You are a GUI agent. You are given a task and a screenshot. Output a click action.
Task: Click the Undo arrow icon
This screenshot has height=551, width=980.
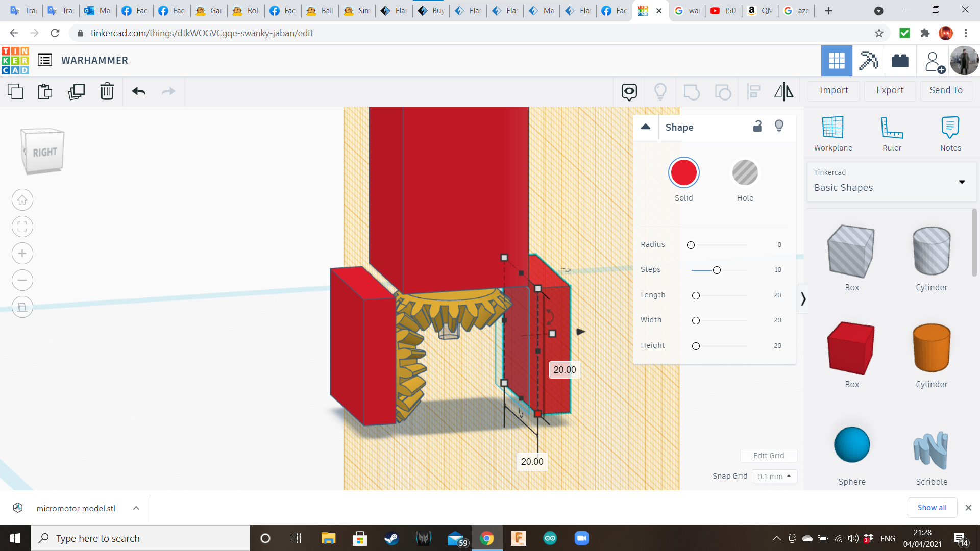pyautogui.click(x=139, y=91)
